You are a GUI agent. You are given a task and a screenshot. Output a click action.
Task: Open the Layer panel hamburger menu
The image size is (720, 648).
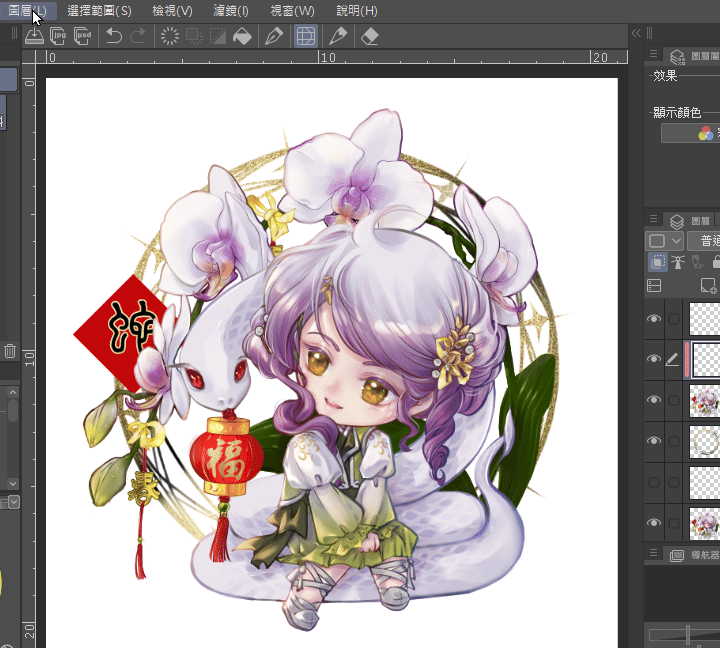[x=653, y=219]
